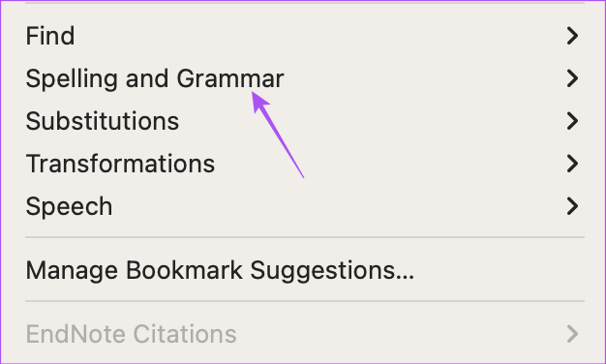Click the purple annotation arrow pointing at Grammar
This screenshot has height=364, width=606.
[x=278, y=135]
